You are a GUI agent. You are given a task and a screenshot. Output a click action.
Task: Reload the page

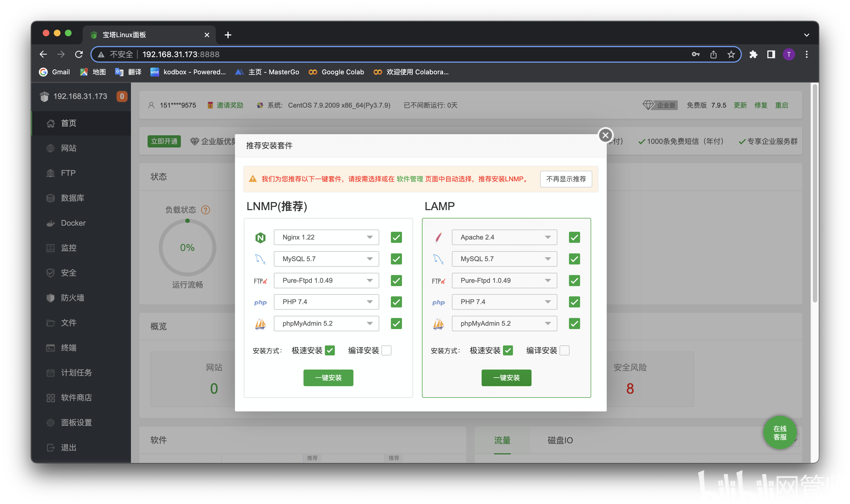(79, 54)
